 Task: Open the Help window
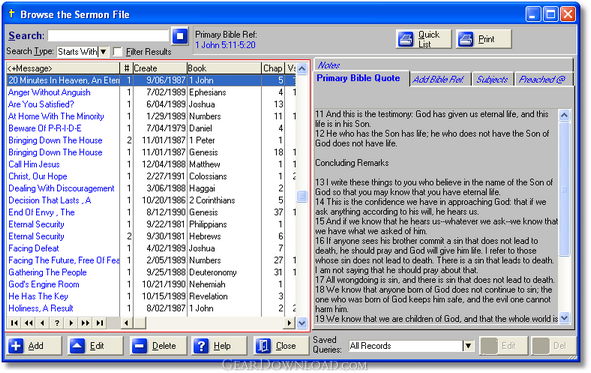tap(220, 345)
